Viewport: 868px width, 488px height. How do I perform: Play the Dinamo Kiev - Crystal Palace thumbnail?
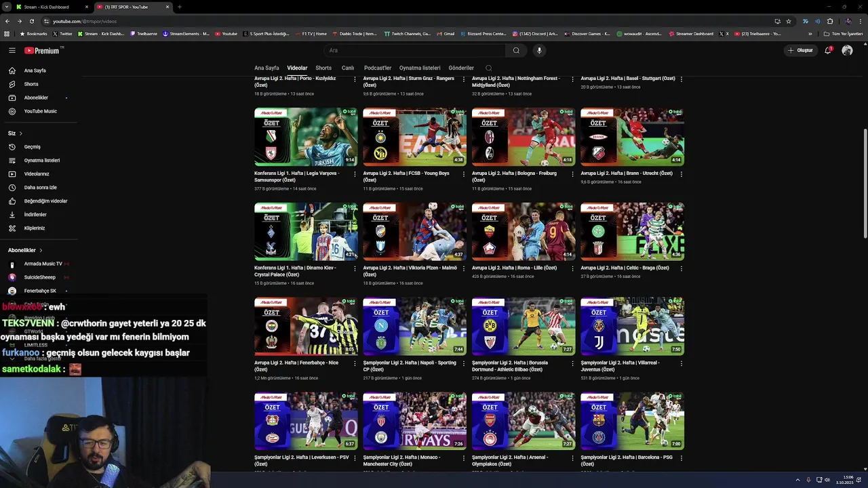coord(306,232)
